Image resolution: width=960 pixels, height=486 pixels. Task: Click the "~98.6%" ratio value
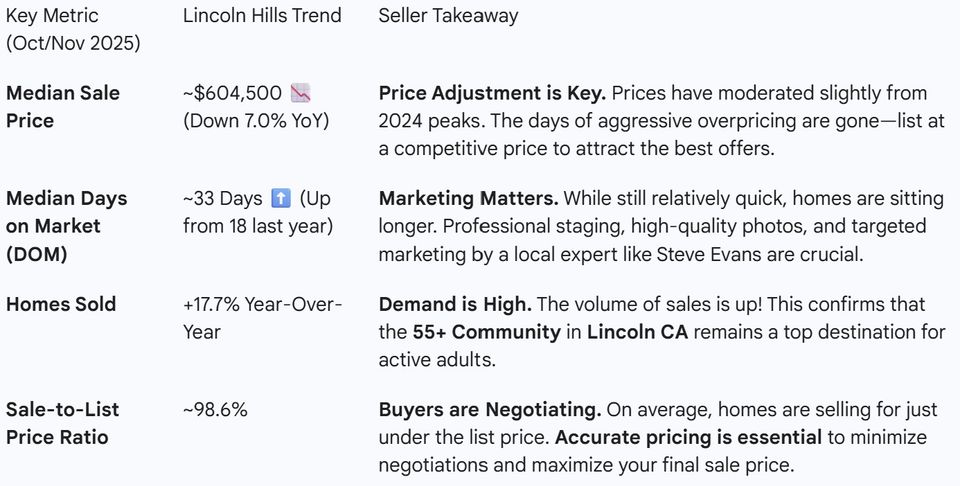[215, 409]
